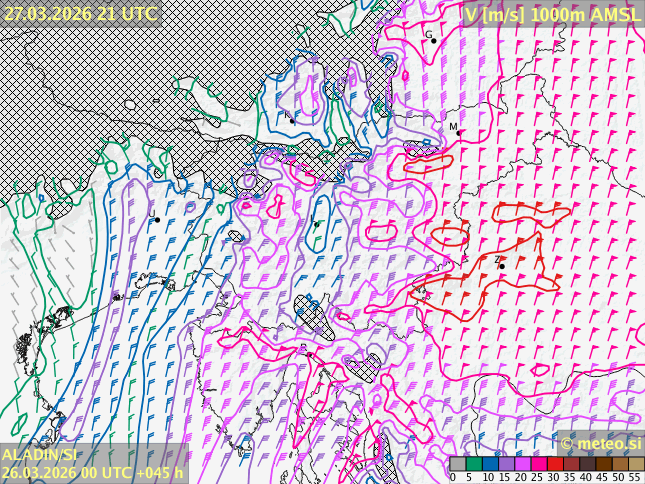Click the date label 27.03.2026 21 UTC
This screenshot has width=645, height=484.
(80, 13)
